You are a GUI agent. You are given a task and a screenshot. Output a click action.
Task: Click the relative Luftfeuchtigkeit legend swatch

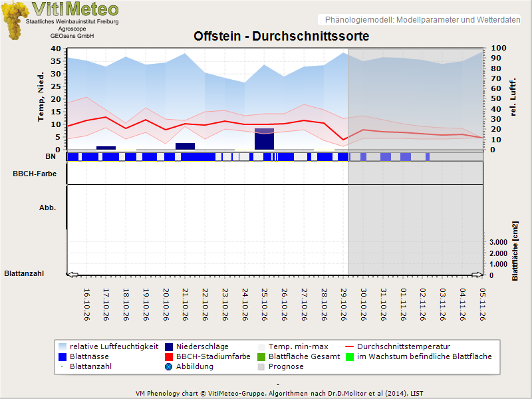pyautogui.click(x=63, y=346)
